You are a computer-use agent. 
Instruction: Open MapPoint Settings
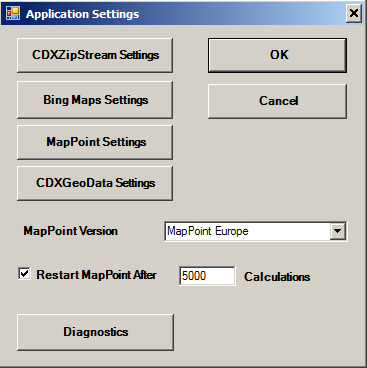(x=95, y=142)
